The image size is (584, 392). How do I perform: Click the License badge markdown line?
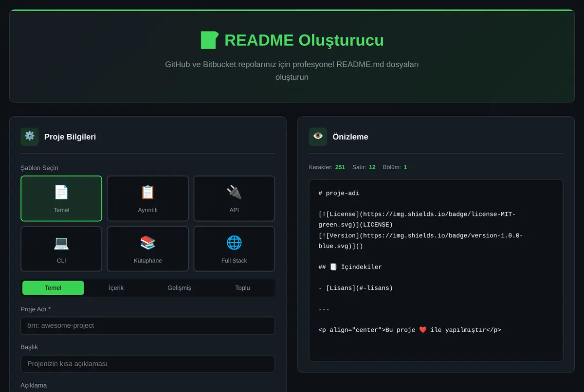pos(417,219)
